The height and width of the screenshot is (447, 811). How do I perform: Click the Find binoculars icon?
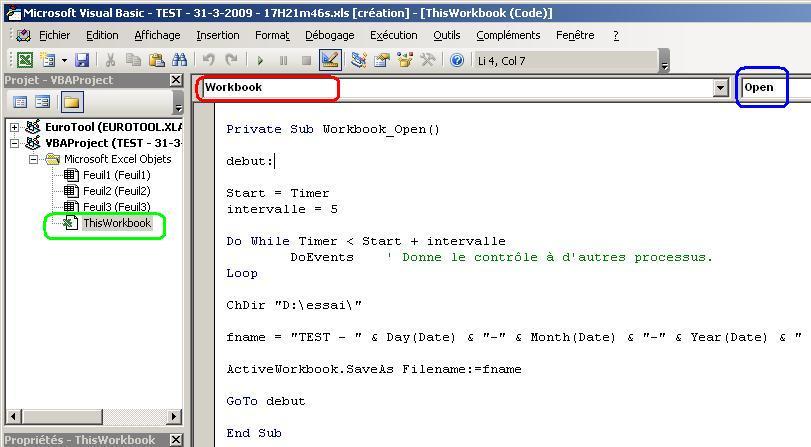point(179,60)
